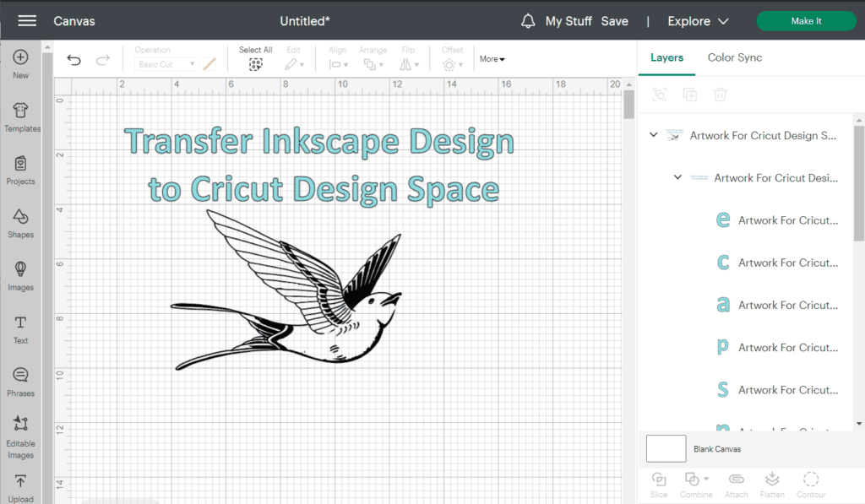Viewport: 865px width, 504px height.
Task: Click the New project icon
Action: pyautogui.click(x=20, y=58)
